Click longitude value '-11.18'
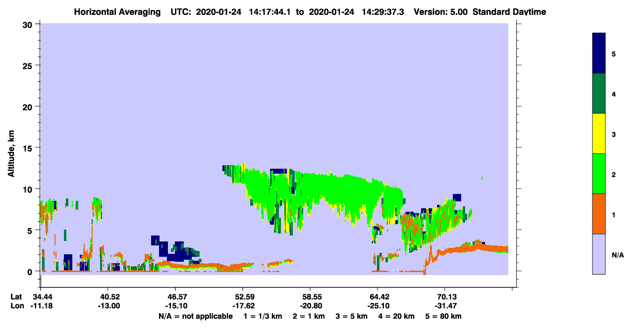The height and width of the screenshot is (330, 644). coord(41,306)
